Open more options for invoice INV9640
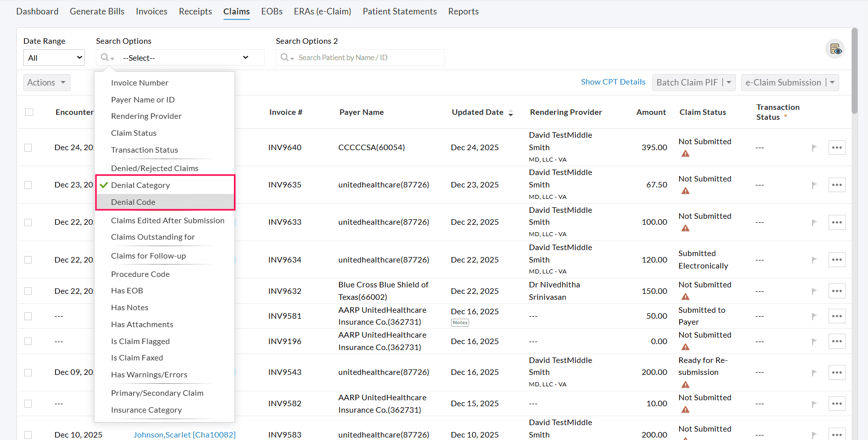 tap(837, 148)
